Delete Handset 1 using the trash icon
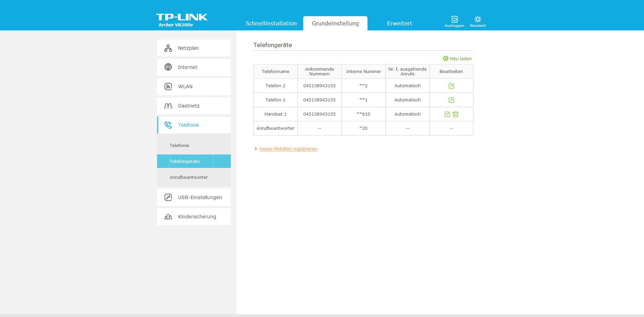Image resolution: width=644 pixels, height=317 pixels. point(456,114)
